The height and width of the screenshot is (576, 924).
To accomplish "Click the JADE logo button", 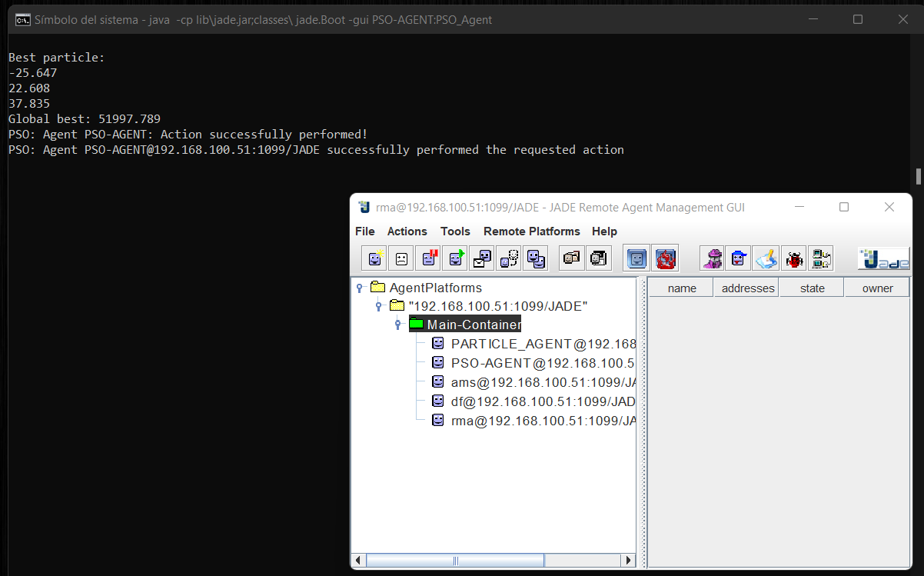I will 882,258.
